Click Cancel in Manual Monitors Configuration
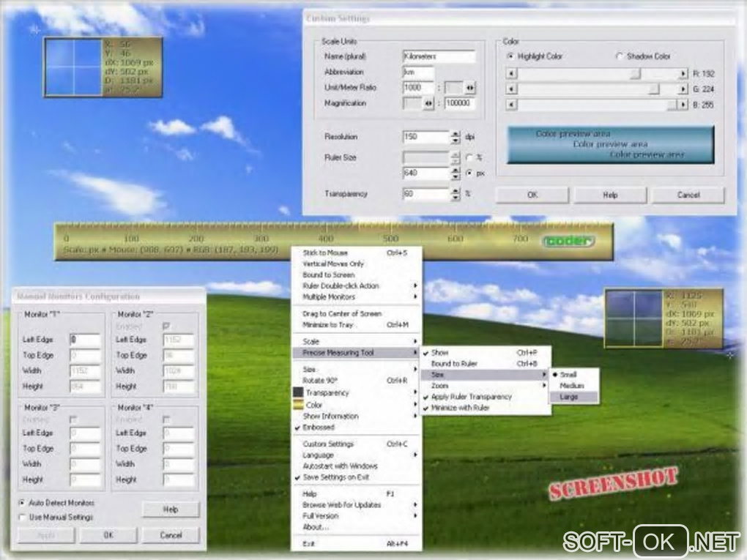Viewport: 747px width, 560px height. 171,535
